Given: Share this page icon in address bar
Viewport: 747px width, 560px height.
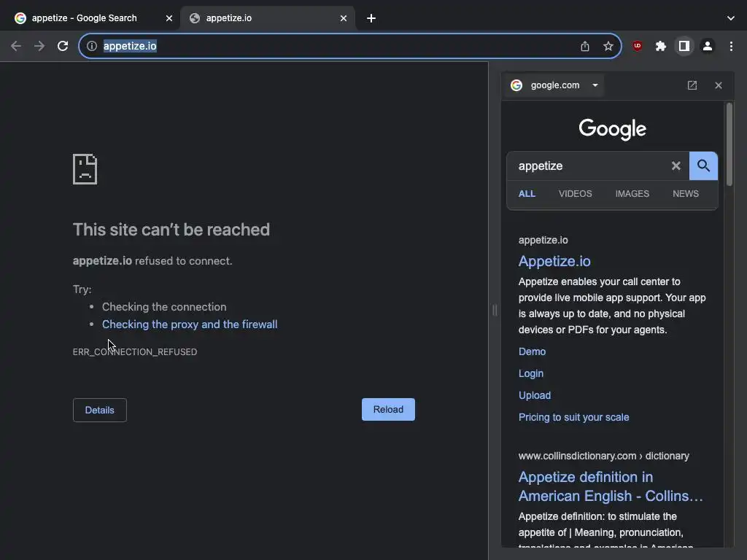Looking at the screenshot, I should pyautogui.click(x=584, y=46).
